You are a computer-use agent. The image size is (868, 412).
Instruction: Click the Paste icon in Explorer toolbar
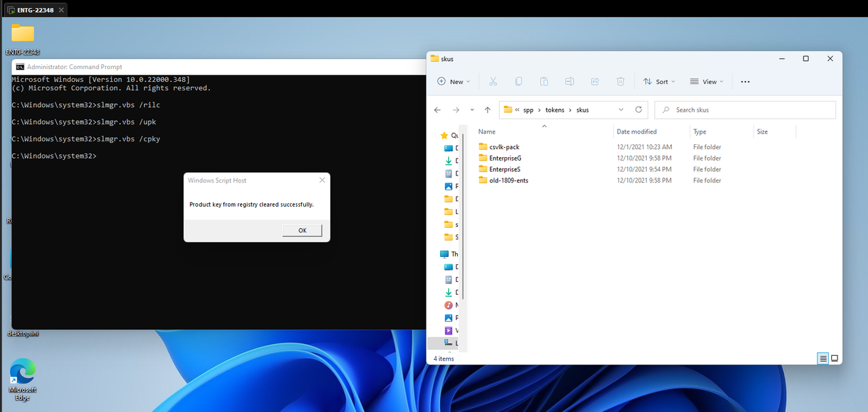544,81
